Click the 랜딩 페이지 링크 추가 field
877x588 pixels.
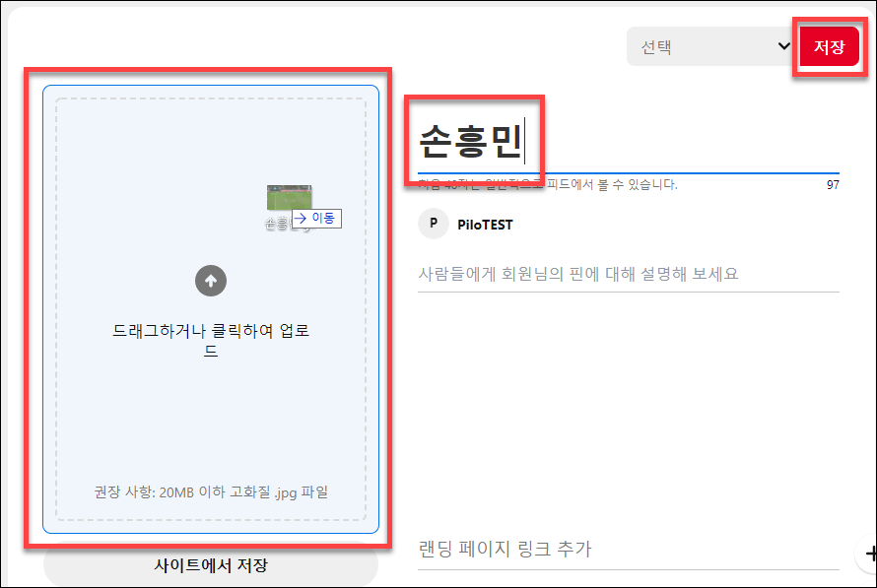pos(628,549)
